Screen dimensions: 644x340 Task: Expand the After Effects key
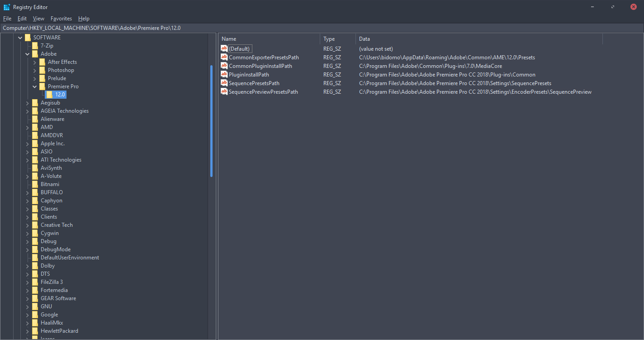(x=35, y=62)
